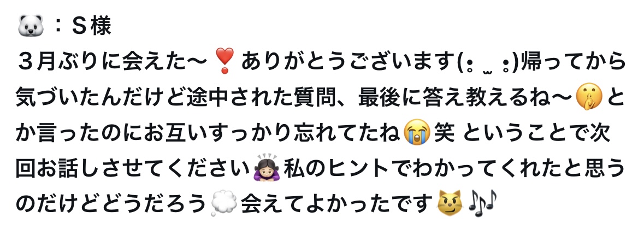
Task: Click the loudly crying face emoji
Action: tap(416, 133)
